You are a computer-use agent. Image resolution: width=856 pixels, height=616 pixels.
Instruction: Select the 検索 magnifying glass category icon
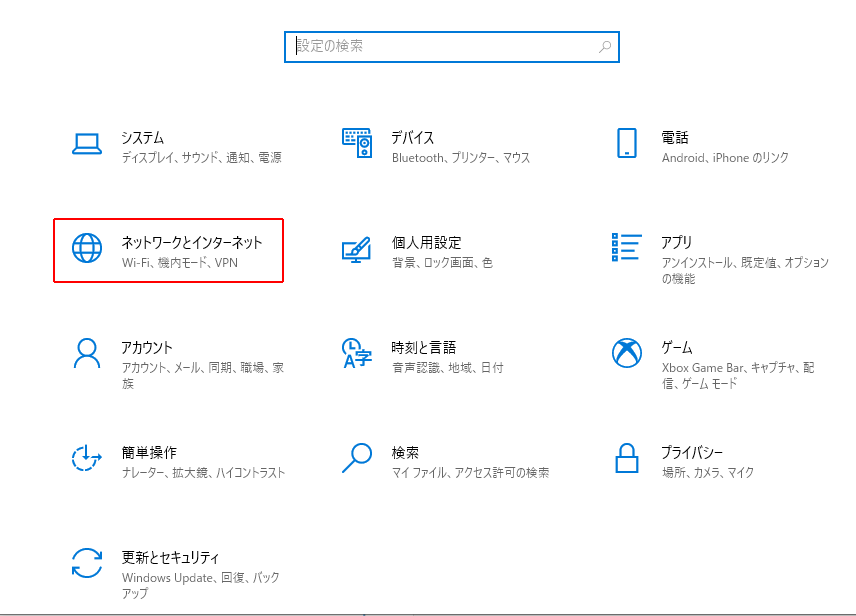tap(357, 458)
